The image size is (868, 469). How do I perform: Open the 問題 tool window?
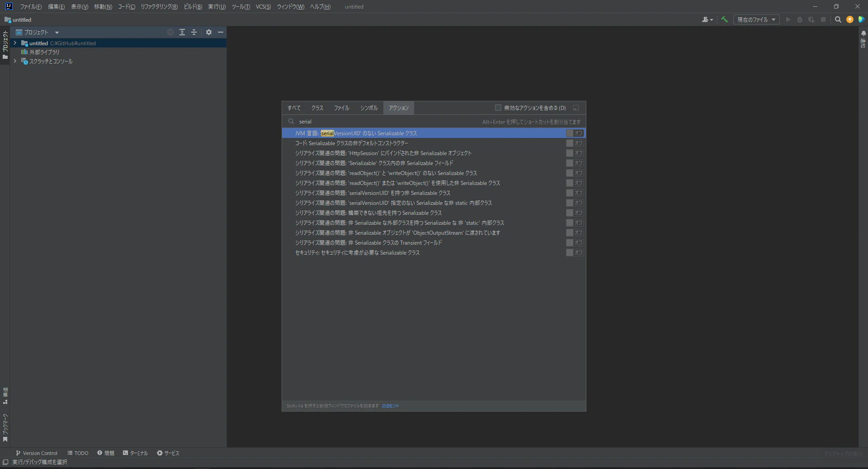coord(106,453)
